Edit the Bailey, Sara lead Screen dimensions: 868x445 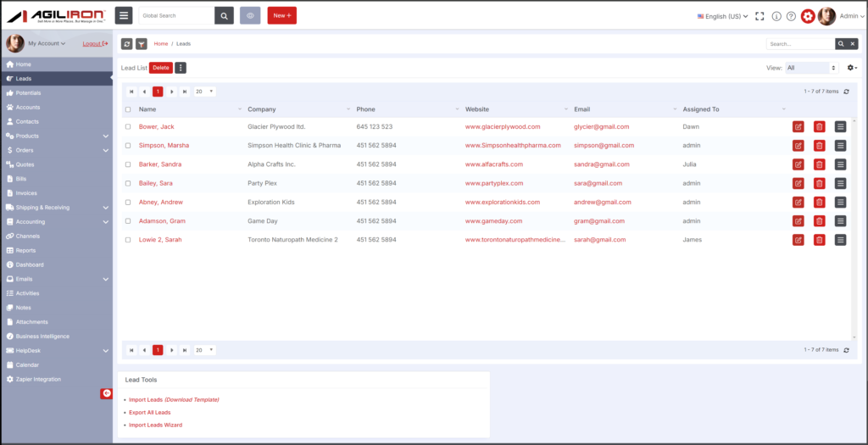click(x=798, y=183)
